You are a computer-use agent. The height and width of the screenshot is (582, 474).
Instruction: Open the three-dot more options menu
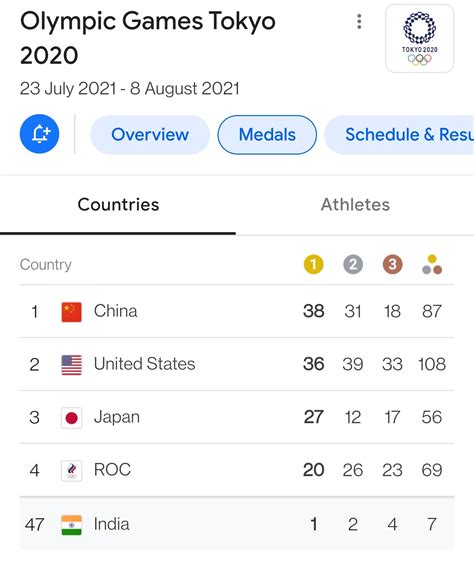point(359,22)
